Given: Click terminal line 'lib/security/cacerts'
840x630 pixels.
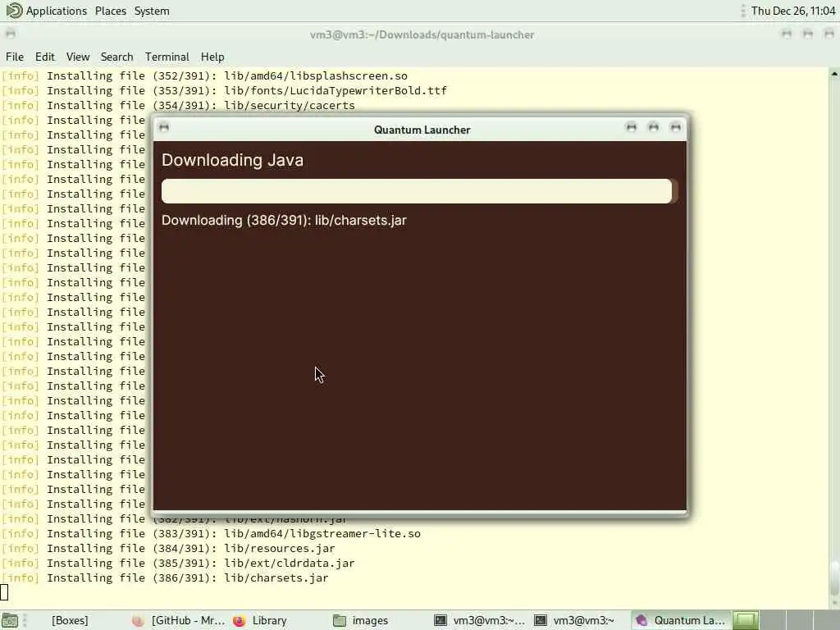Looking at the screenshot, I should pos(290,106).
